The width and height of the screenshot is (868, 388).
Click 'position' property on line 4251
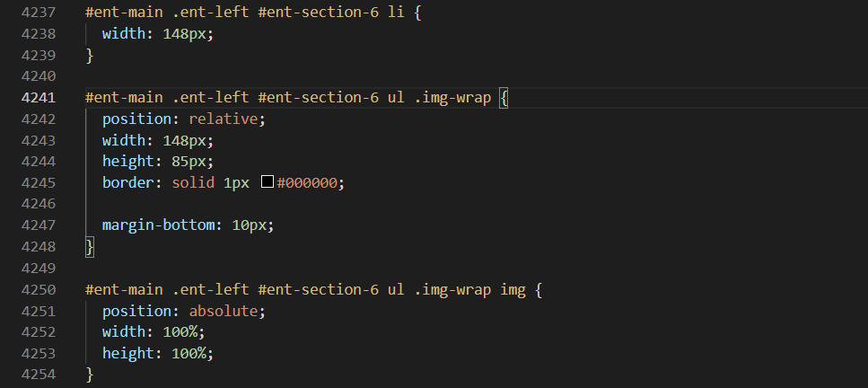(x=136, y=311)
